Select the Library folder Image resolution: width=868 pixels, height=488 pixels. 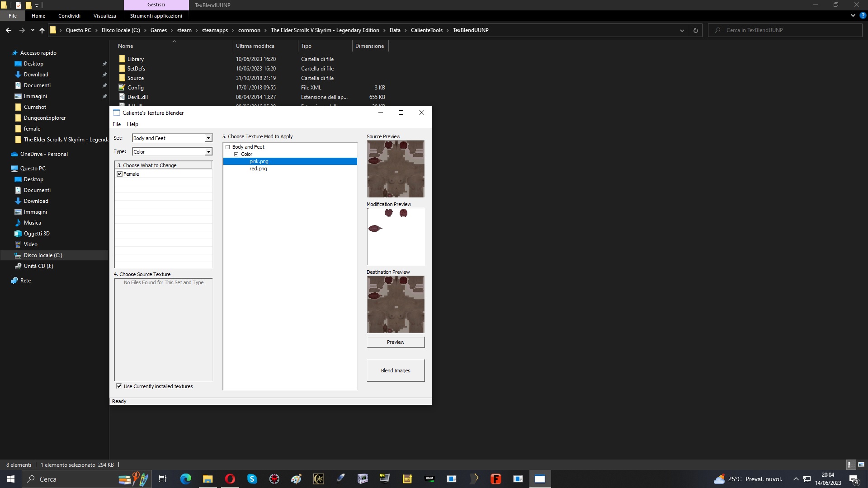pos(135,59)
